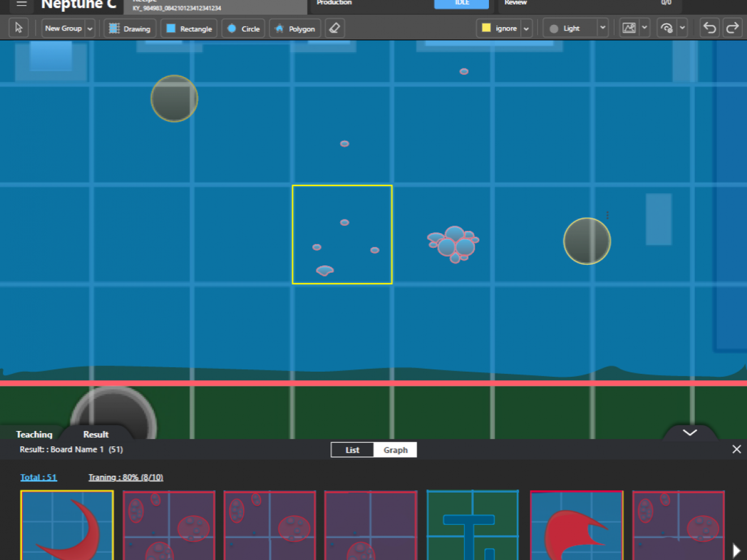Viewport: 747px width, 560px height.
Task: Select the Drawing tool
Action: tap(130, 28)
